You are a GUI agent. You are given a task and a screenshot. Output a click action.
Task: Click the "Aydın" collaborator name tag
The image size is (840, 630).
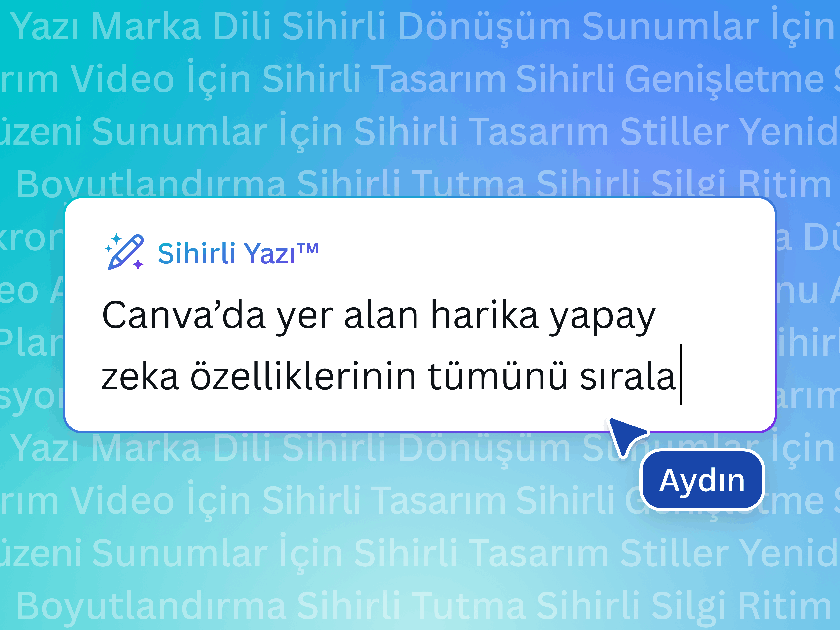click(x=702, y=480)
